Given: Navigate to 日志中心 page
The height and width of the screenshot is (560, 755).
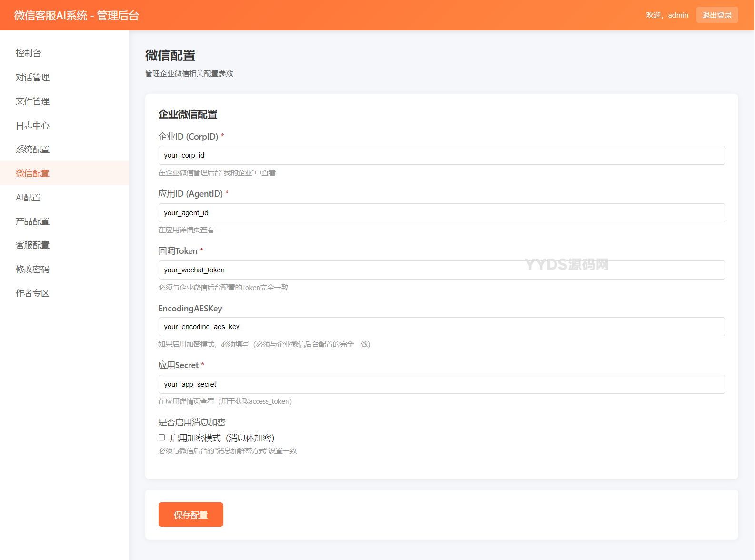Looking at the screenshot, I should click(x=32, y=125).
